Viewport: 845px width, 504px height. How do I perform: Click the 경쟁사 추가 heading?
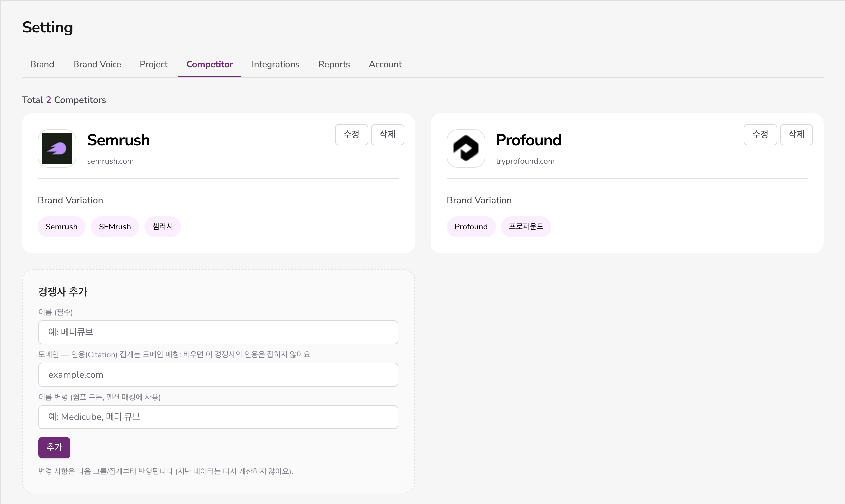tap(63, 292)
